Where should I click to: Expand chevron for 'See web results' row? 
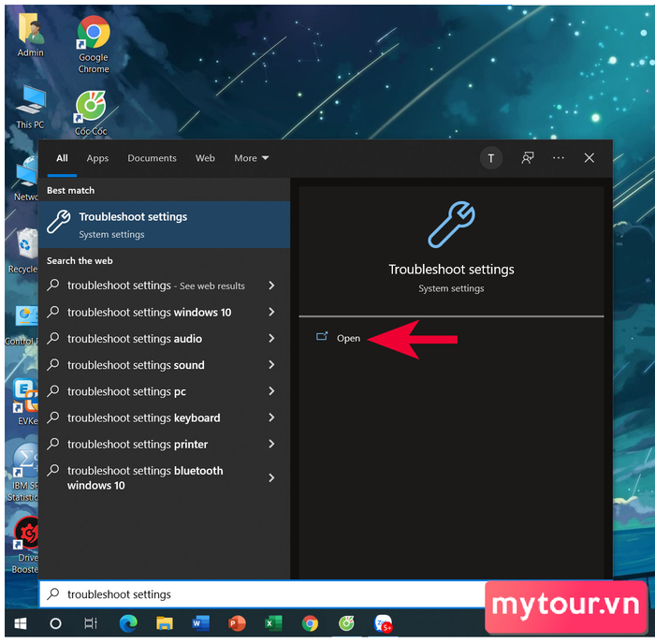[x=271, y=285]
